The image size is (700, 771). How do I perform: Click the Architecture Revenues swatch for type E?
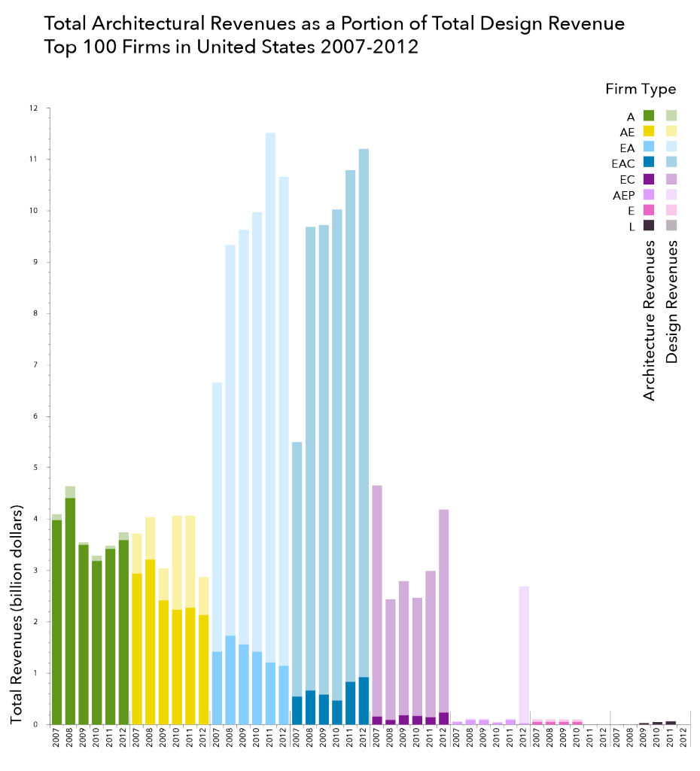pyautogui.click(x=649, y=210)
